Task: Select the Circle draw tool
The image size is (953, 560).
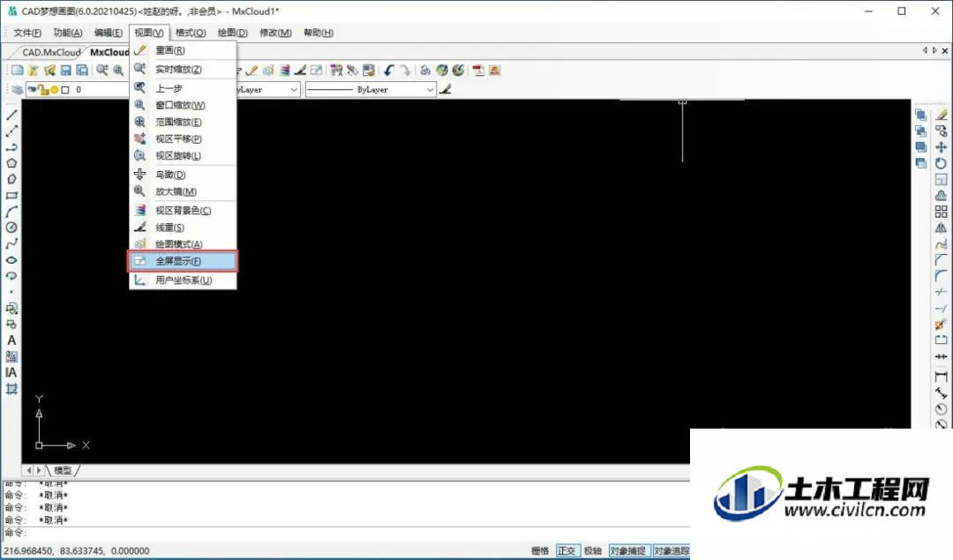Action: (x=11, y=228)
